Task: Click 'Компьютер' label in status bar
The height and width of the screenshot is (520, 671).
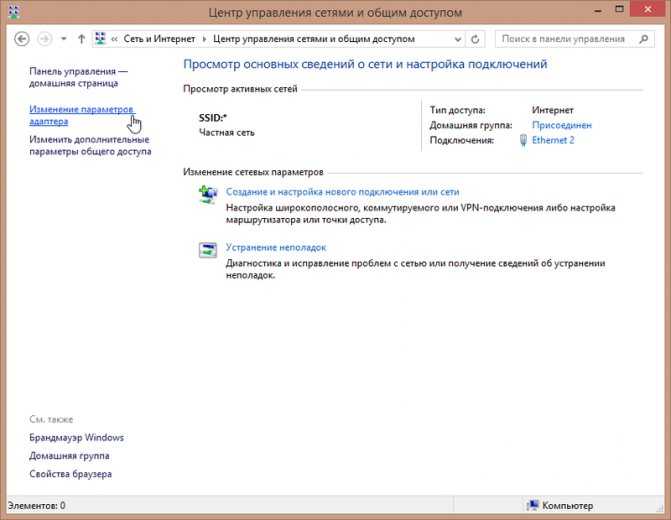Action: coord(567,505)
